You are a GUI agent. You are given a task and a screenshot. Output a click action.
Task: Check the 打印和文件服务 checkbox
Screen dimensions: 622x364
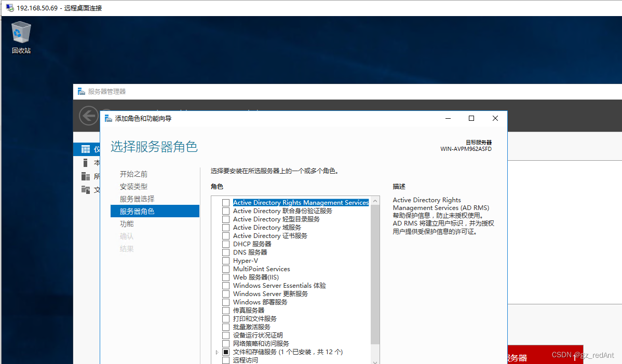pos(226,319)
